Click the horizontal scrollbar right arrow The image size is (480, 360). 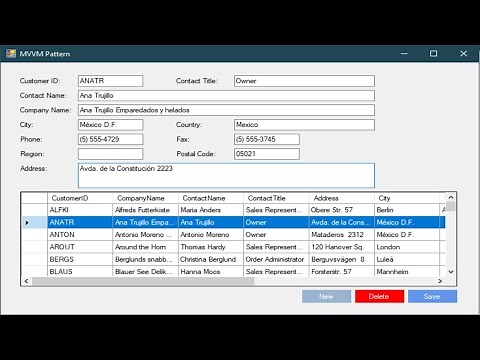[440, 281]
